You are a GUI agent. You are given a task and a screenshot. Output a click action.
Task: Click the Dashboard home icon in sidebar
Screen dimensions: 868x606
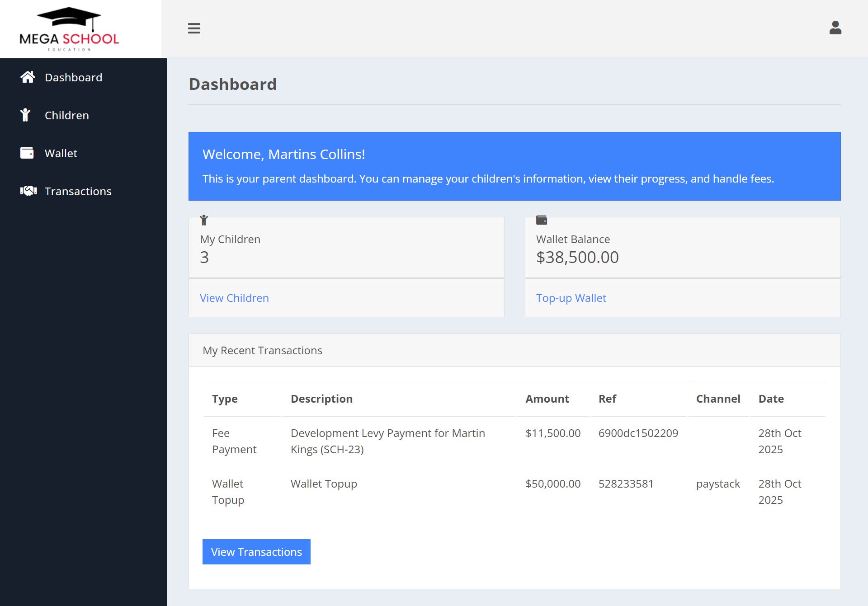coord(28,77)
